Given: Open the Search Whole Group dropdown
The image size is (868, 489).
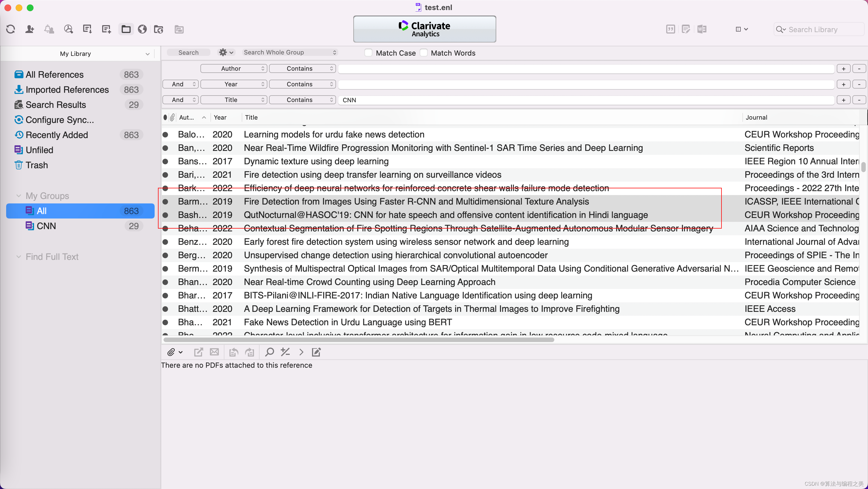Looking at the screenshot, I should tap(290, 52).
